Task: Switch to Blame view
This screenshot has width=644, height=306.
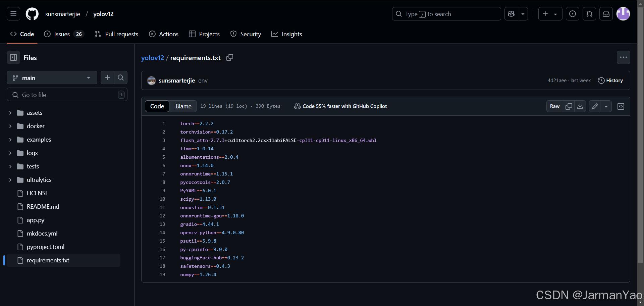Action: click(183, 106)
